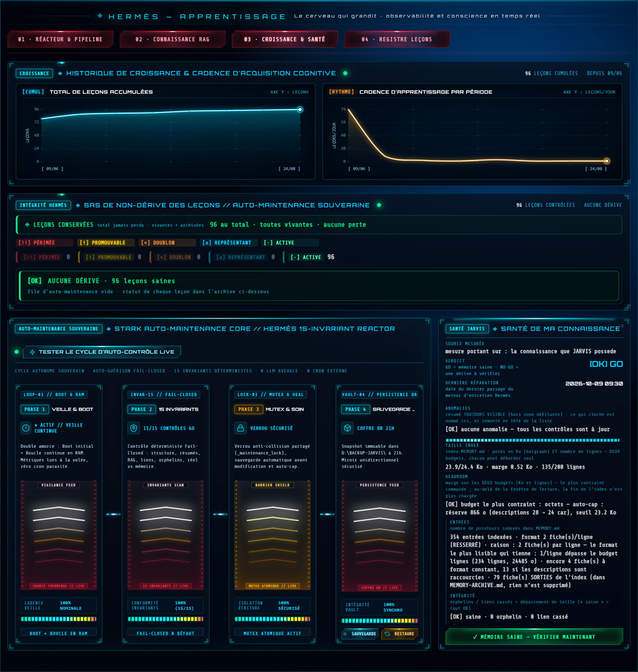This screenshot has height=672, width=638.
Task: Click the [·] Active 96 counter chip
Action: tap(309, 257)
